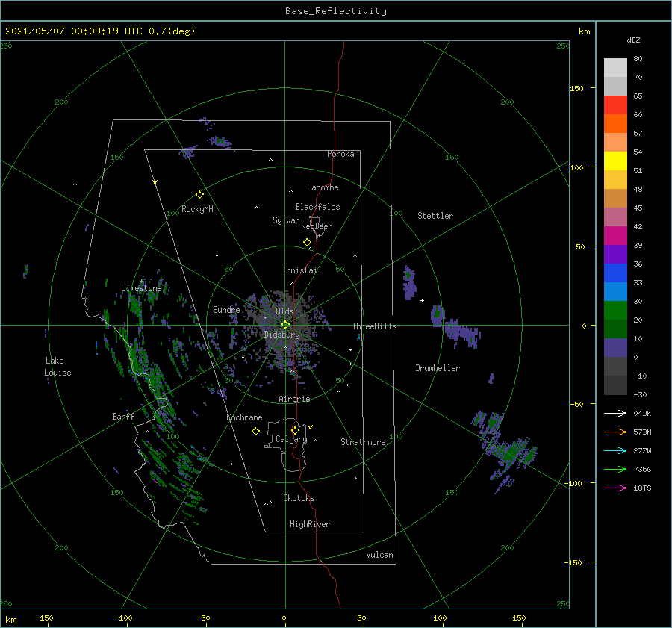Click the Okotoks town label
The width and height of the screenshot is (672, 628).
pos(299,498)
